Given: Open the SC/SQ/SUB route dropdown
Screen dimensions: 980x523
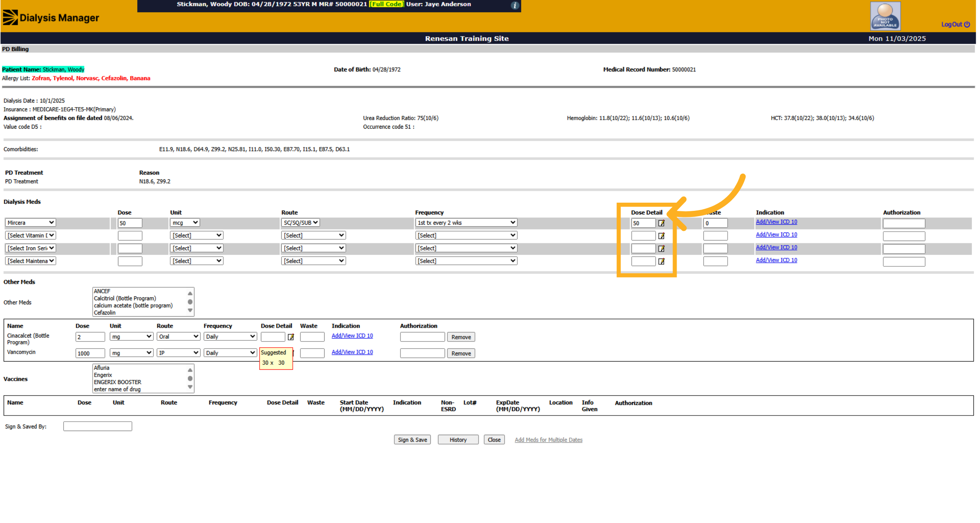Looking at the screenshot, I should point(301,223).
